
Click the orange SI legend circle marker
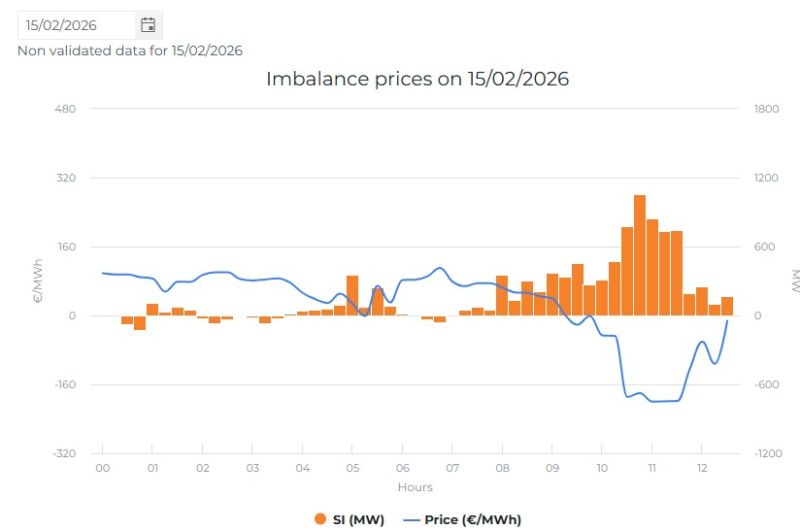320,519
